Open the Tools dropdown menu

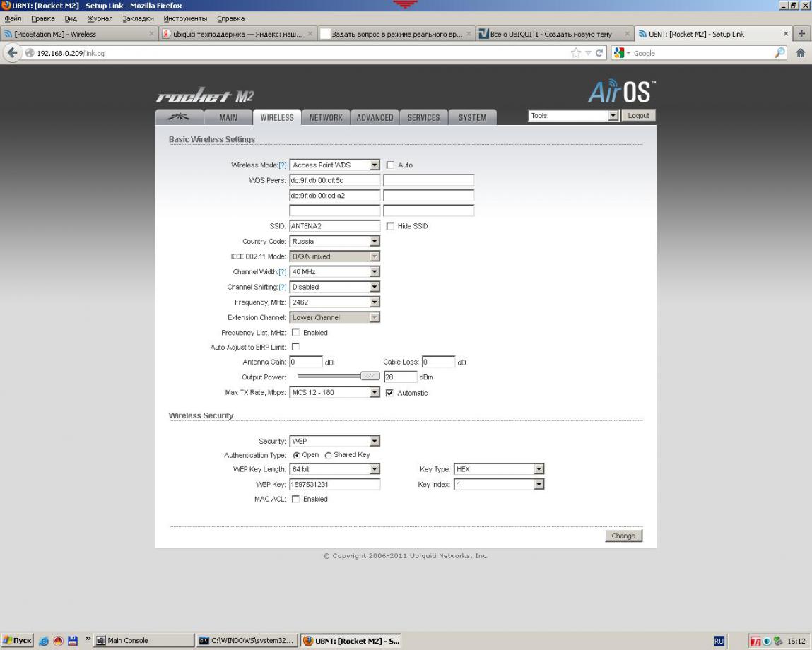[x=573, y=116]
